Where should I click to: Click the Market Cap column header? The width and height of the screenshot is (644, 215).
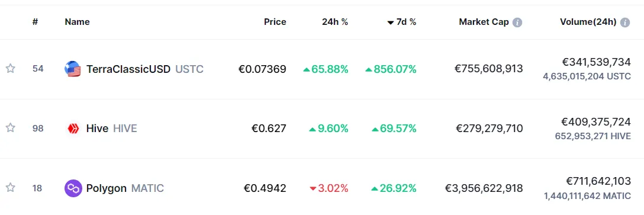(x=484, y=22)
